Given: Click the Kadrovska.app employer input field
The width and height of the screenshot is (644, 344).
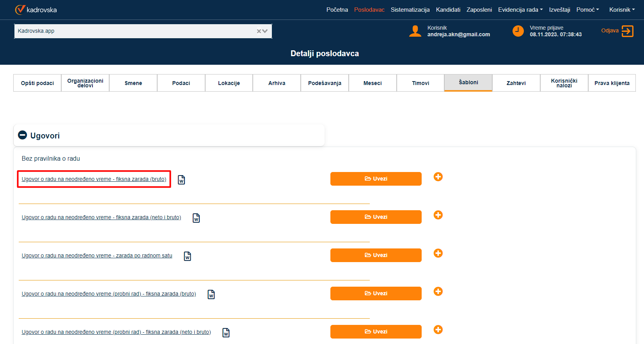Looking at the screenshot, I should tap(133, 31).
